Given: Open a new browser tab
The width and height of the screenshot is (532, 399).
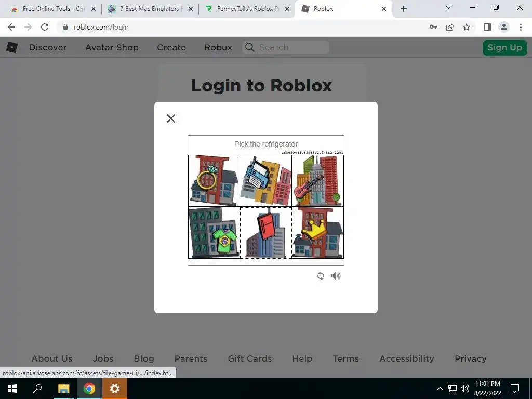Looking at the screenshot, I should pos(403,9).
